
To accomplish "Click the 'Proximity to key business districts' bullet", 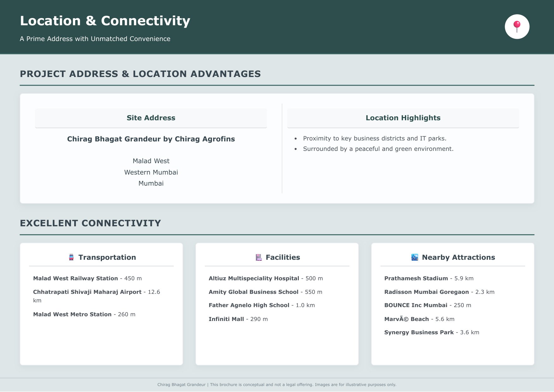I will [375, 138].
